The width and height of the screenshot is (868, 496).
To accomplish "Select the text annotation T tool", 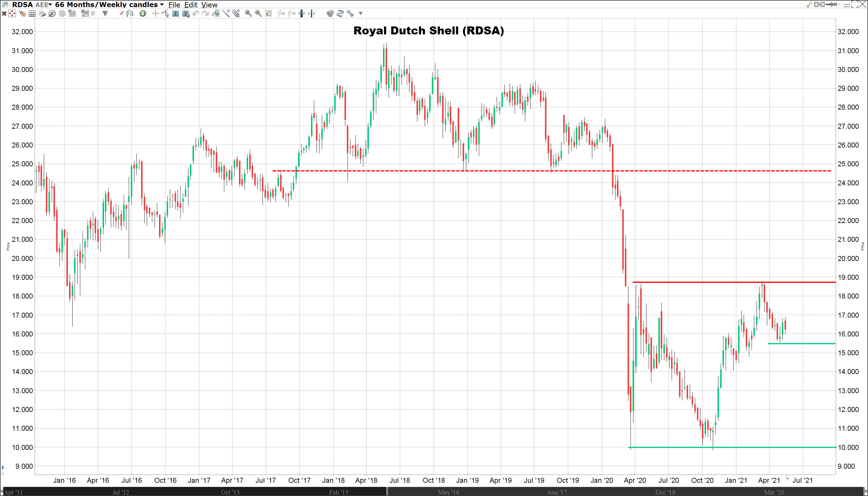I will tap(175, 14).
